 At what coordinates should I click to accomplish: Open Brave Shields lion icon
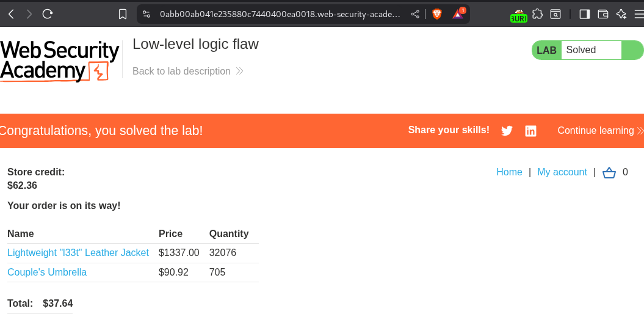437,13
